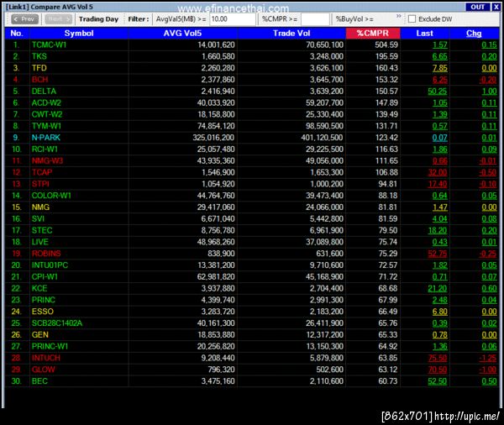This screenshot has height=425, width=504.
Task: Click %CMPR value 60.73 in BEC row
Action: (388, 381)
